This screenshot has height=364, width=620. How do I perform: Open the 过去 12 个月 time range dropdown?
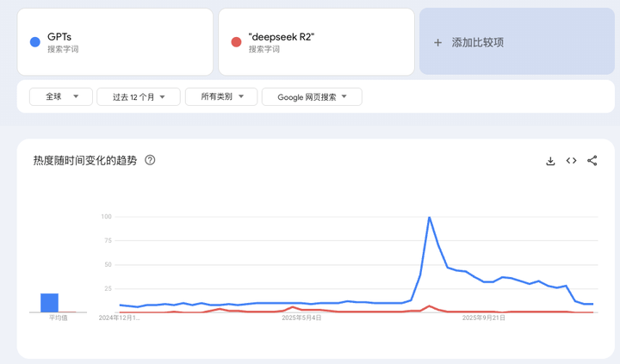tap(138, 97)
